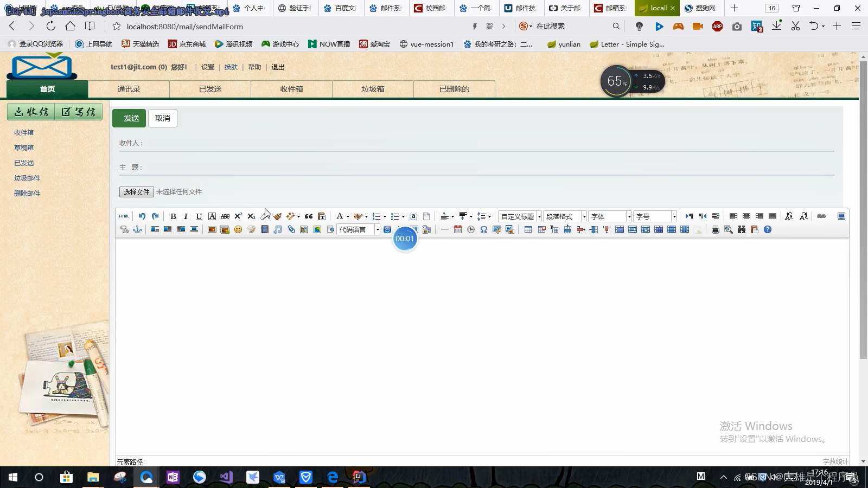
Task: Click the 发送 send button
Action: coord(129,118)
